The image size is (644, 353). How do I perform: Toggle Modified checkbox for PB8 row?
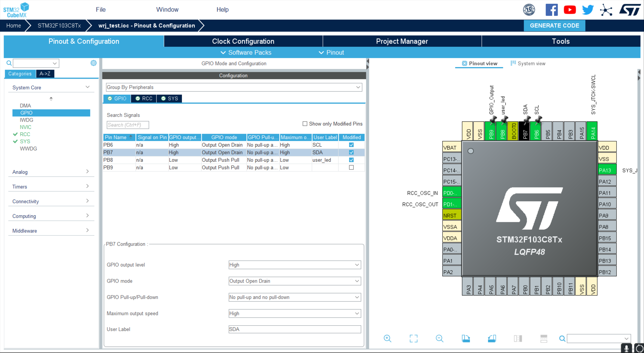(351, 160)
